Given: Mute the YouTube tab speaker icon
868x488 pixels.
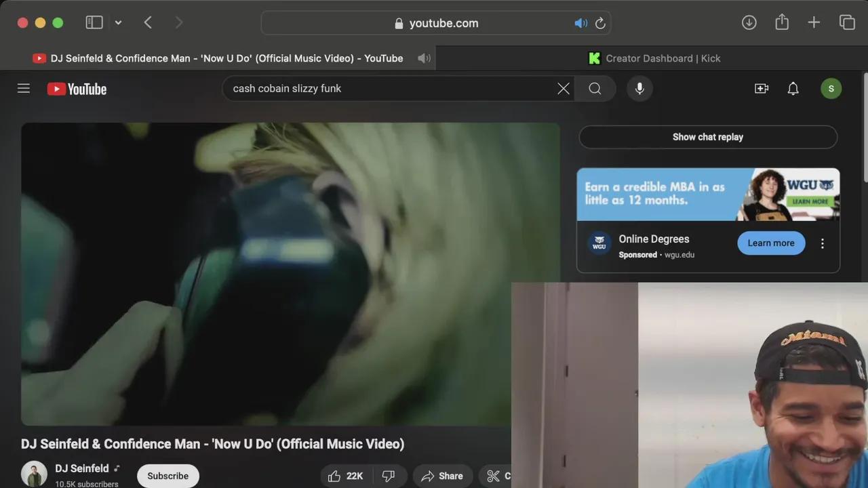Looking at the screenshot, I should click(x=424, y=58).
